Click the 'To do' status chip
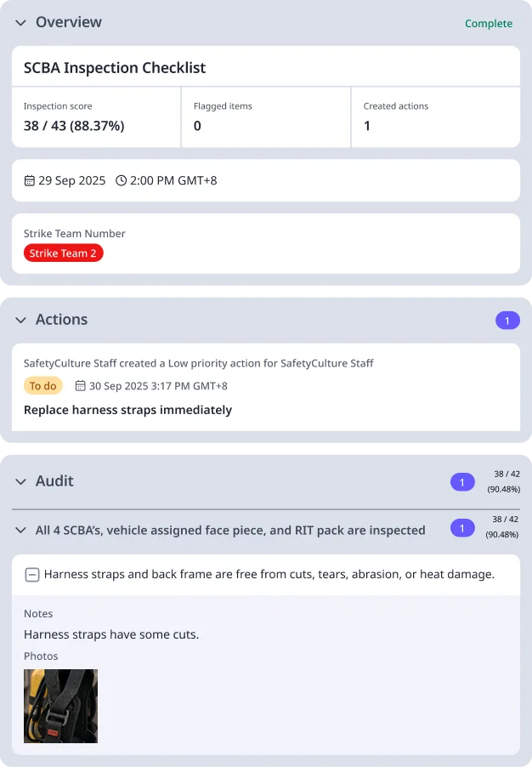 [x=43, y=385]
